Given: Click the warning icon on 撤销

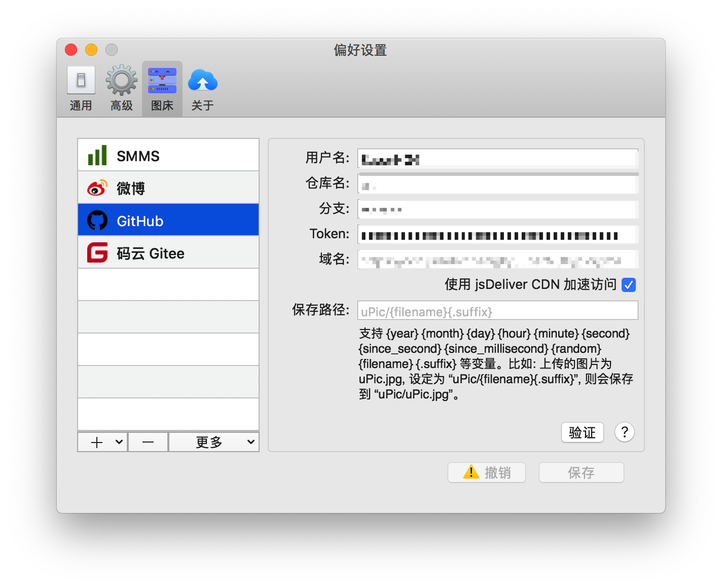Looking at the screenshot, I should [x=471, y=472].
